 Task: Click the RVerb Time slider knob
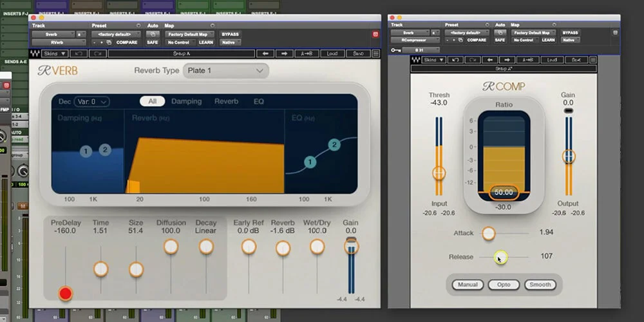tap(100, 269)
